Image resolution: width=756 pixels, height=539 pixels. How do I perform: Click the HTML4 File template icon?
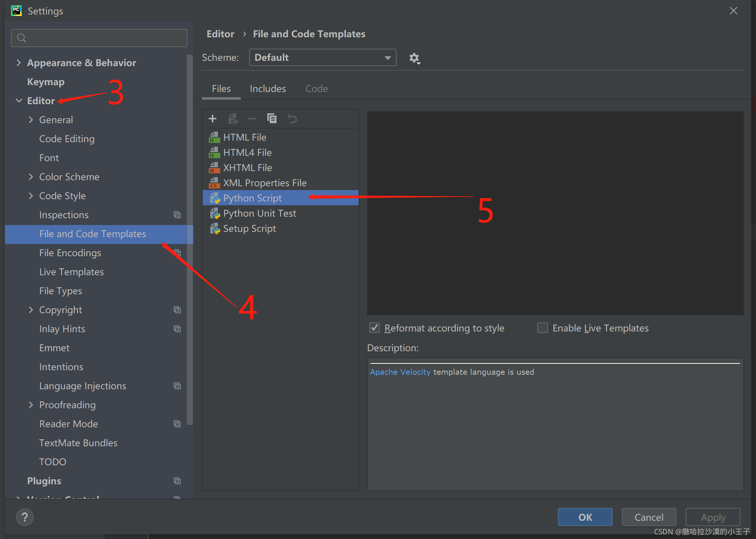click(213, 152)
